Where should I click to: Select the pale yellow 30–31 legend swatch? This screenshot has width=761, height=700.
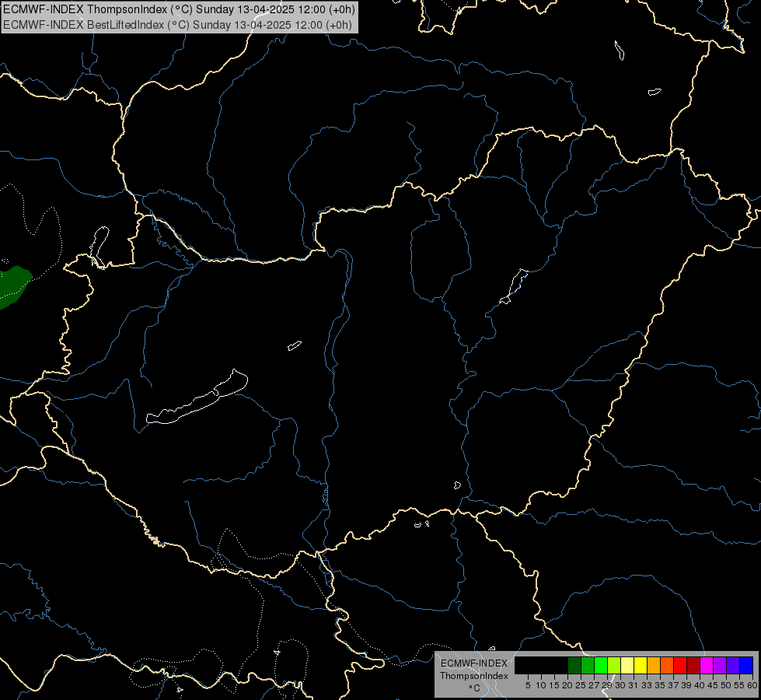(627, 665)
